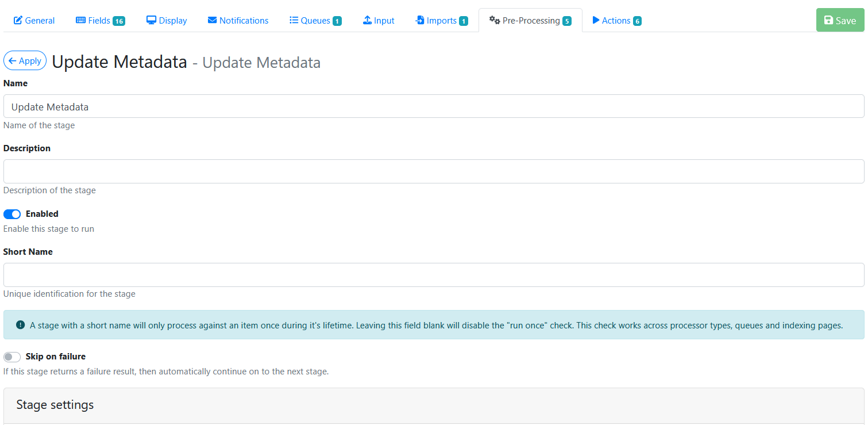Click the Input upload icon
Screen dimensions: 868x425
(367, 20)
